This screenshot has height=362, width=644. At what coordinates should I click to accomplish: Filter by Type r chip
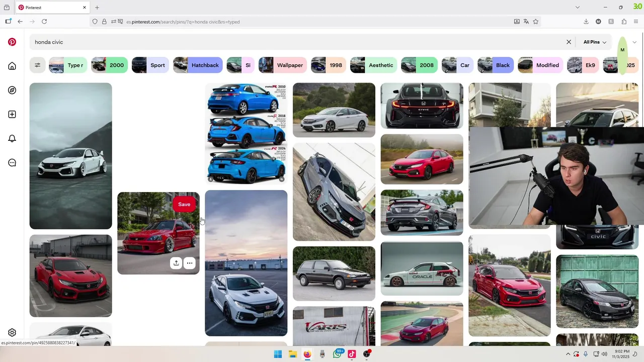[x=68, y=65]
